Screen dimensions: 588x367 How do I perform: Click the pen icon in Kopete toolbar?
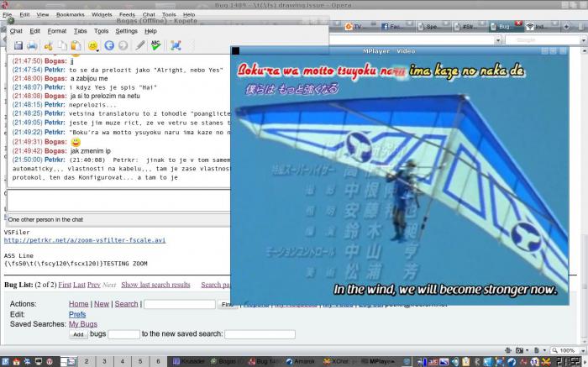[x=140, y=45]
